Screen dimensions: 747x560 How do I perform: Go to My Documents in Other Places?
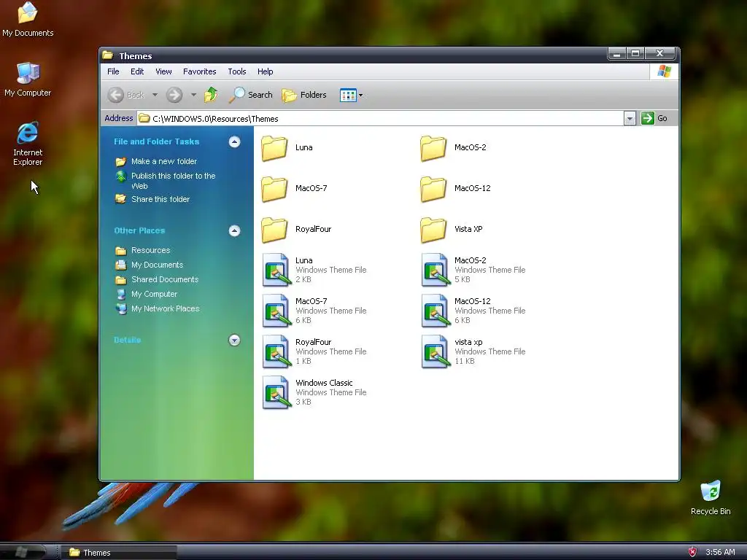158,265
